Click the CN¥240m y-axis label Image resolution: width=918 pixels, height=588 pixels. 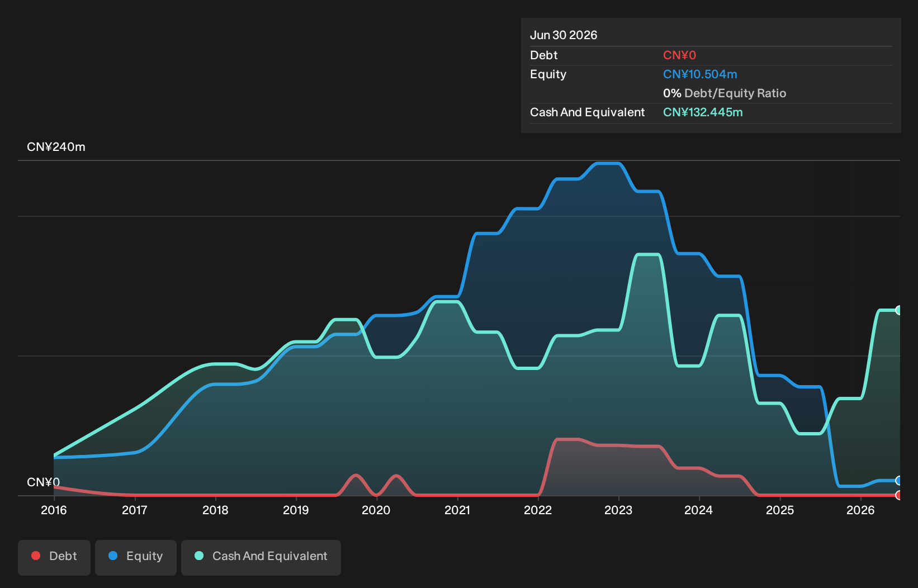(x=56, y=147)
